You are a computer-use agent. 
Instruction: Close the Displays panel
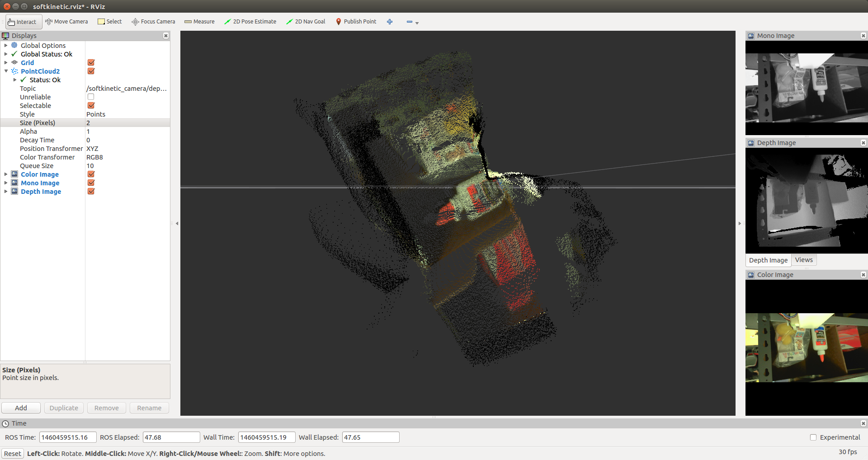pos(166,36)
